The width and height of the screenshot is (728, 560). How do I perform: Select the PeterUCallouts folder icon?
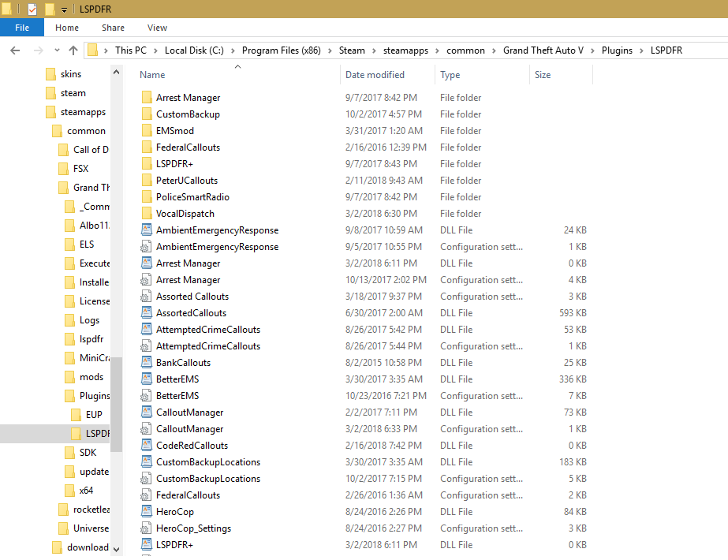pos(146,180)
